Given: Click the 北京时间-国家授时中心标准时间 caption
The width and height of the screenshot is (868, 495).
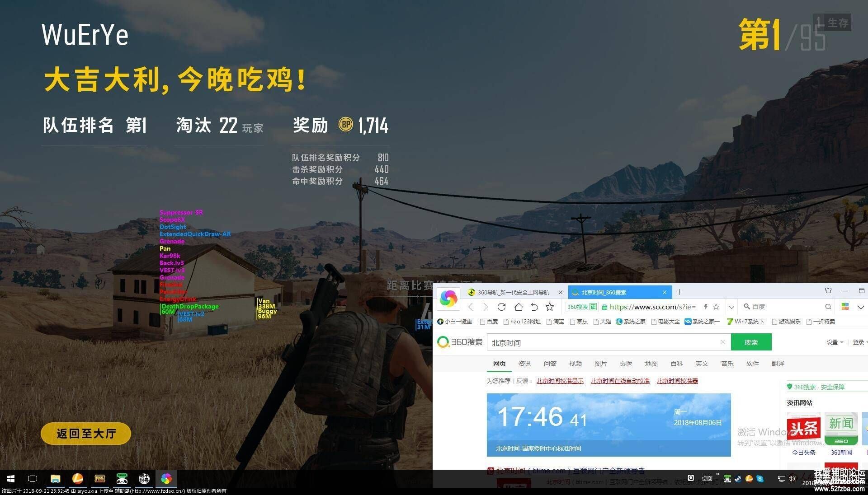Looking at the screenshot, I should tap(538, 448).
